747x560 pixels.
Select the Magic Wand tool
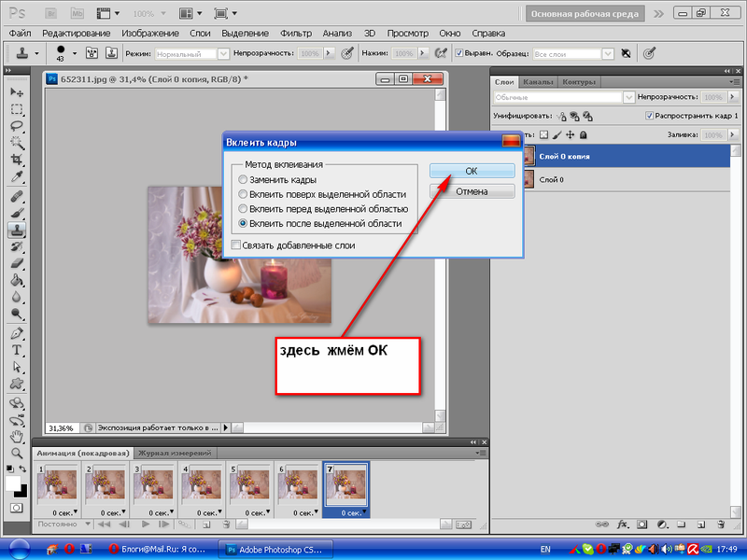[17, 143]
